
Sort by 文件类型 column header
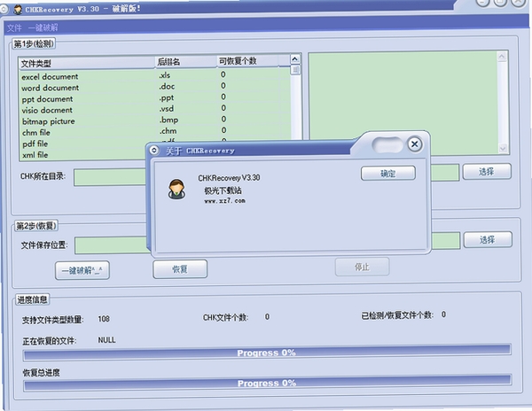(87, 63)
